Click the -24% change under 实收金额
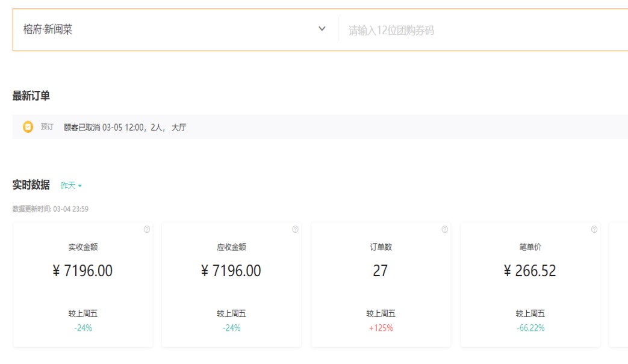This screenshot has width=628, height=364. point(82,328)
